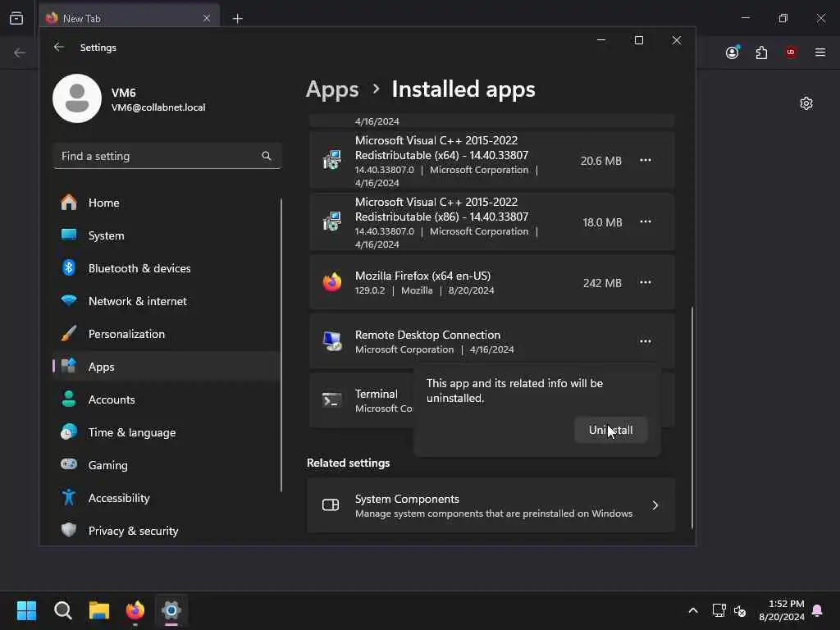Click the Settings taskbar icon
Viewport: 840px width, 630px height.
(x=171, y=610)
